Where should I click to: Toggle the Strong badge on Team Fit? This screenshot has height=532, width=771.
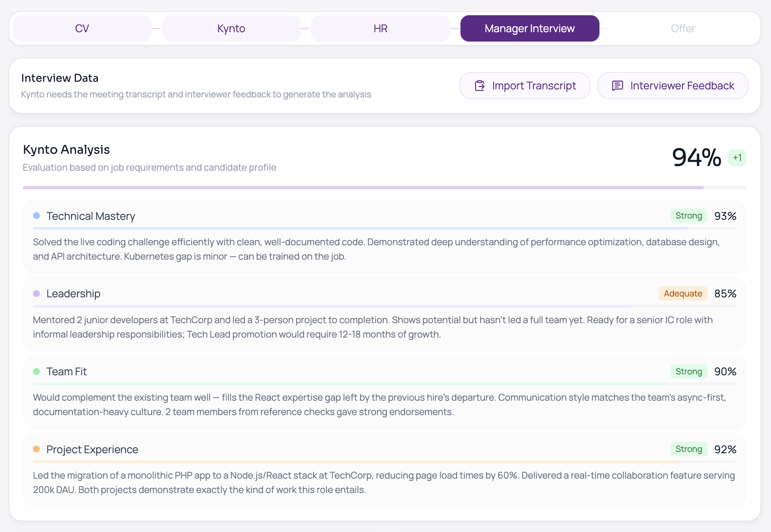688,371
